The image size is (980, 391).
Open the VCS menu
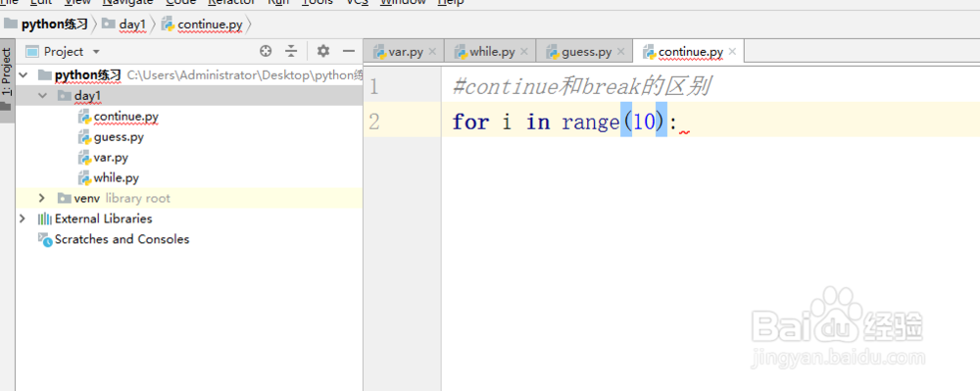pos(357,3)
